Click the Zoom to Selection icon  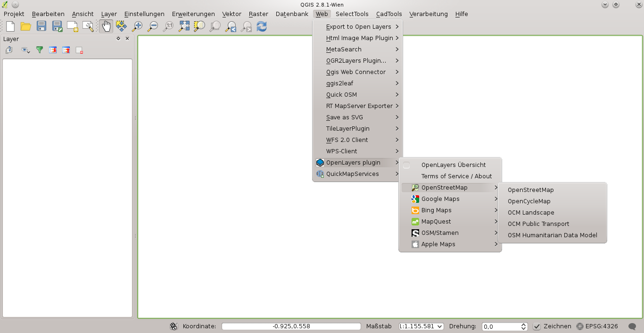coord(199,26)
